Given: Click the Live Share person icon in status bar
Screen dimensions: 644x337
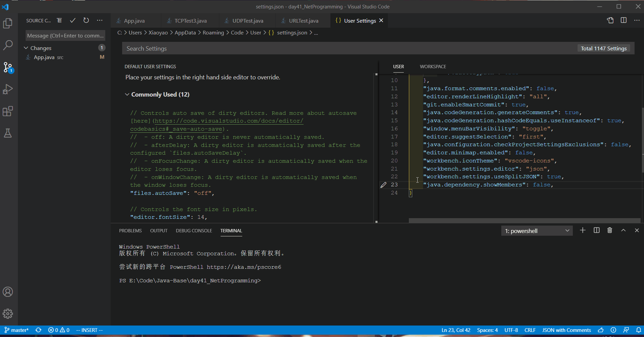Looking at the screenshot, I should 626,330.
